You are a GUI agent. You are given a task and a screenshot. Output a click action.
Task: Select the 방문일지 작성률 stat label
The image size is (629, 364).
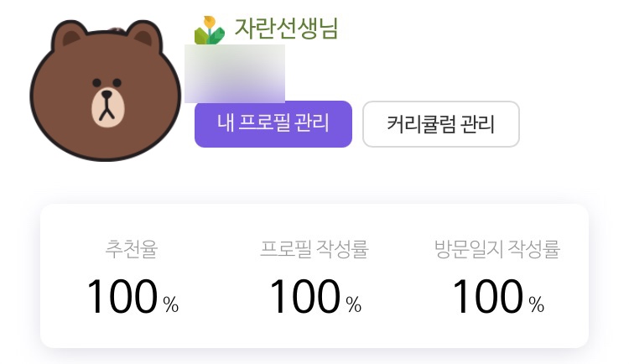(x=497, y=249)
